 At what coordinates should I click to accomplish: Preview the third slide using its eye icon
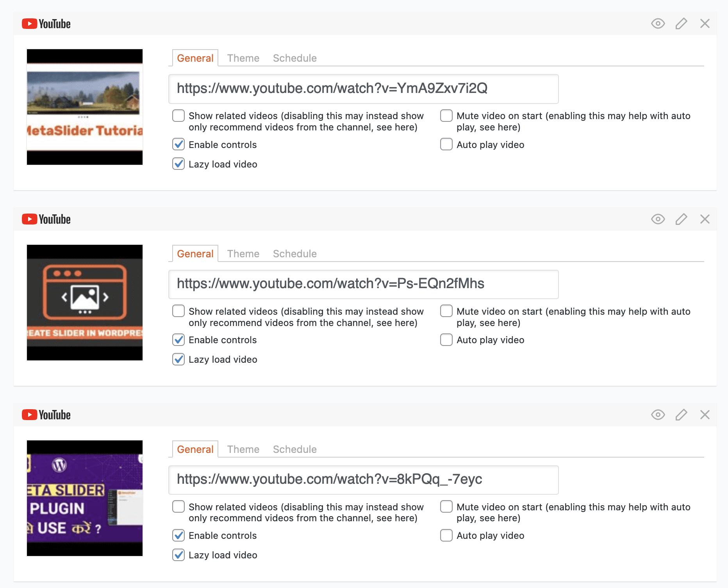tap(658, 415)
